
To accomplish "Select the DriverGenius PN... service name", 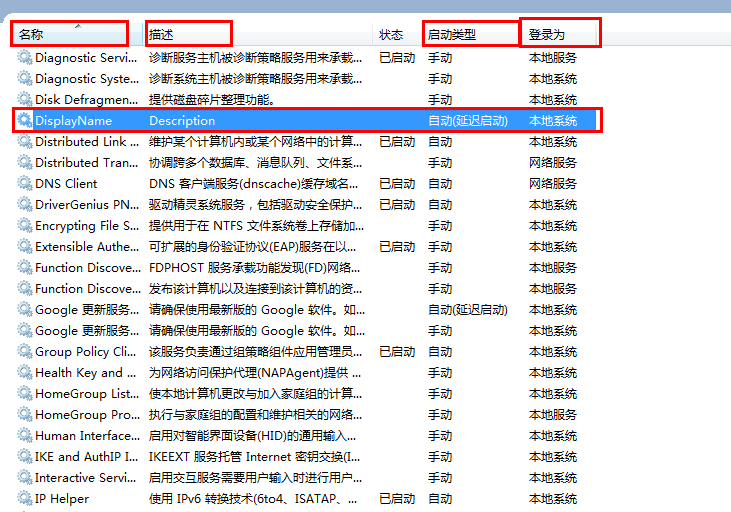I will (87, 205).
